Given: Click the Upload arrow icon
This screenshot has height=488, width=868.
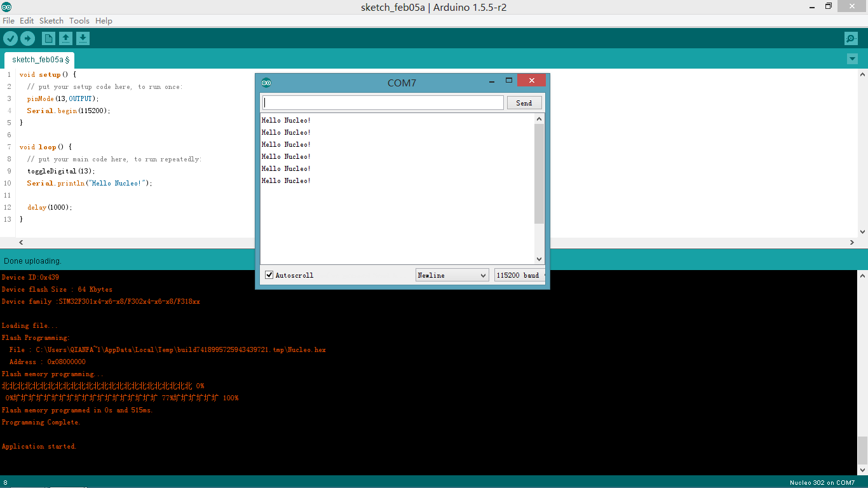Looking at the screenshot, I should coord(27,39).
